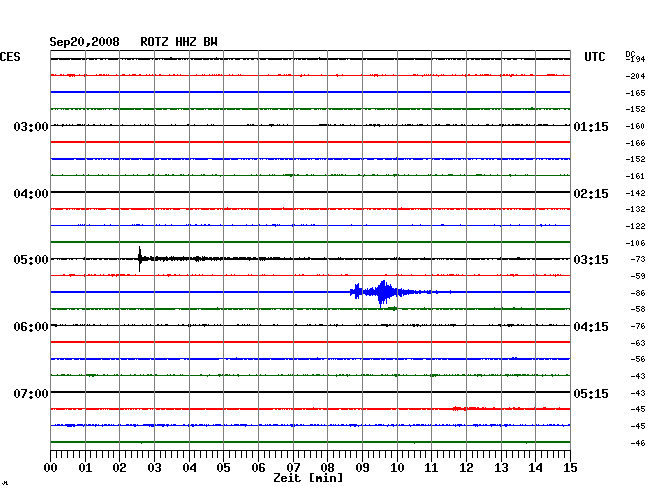Select the 01:15 UTC time label
The height and width of the screenshot is (494, 650).
tap(591, 126)
